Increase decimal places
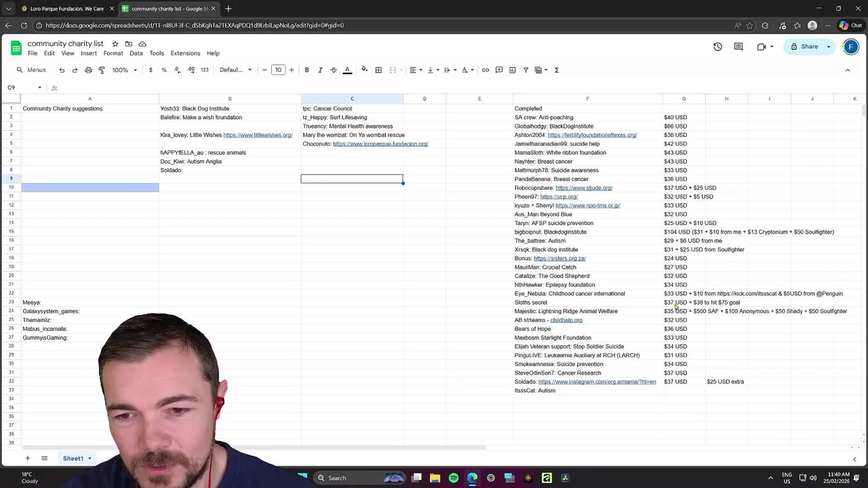Viewport: 868px width, 488px height. [x=191, y=70]
